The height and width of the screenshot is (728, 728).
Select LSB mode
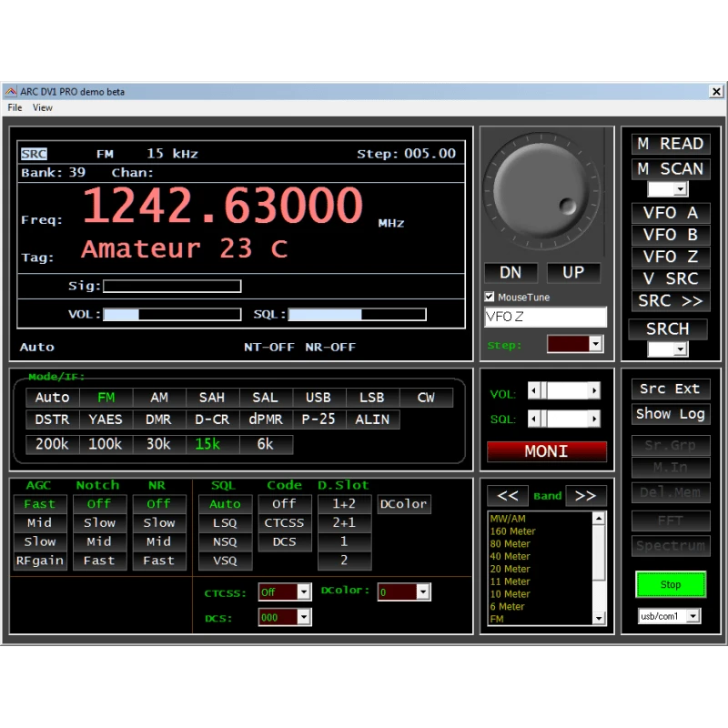pyautogui.click(x=372, y=398)
